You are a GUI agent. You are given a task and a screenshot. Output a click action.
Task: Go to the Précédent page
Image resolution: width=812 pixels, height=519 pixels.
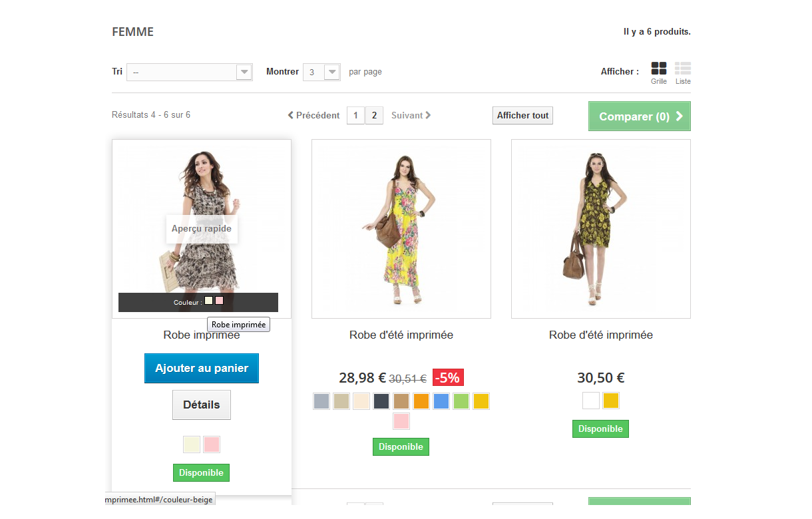coord(313,115)
